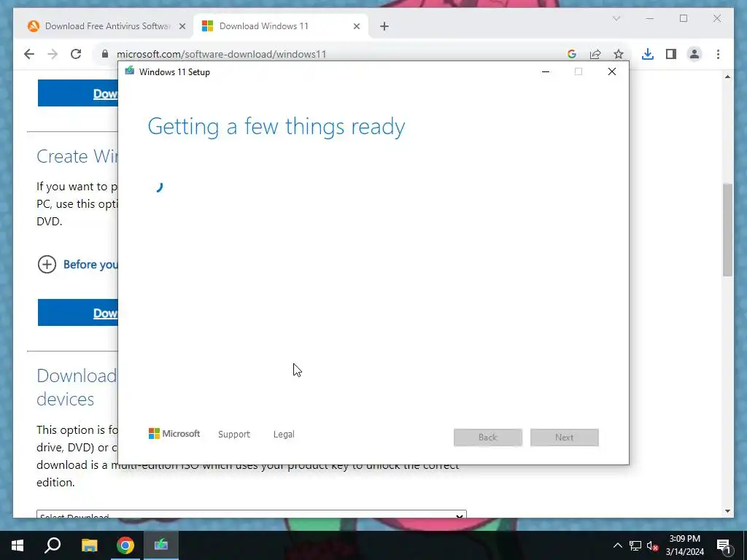Go back in Chrome browser

coord(29,54)
